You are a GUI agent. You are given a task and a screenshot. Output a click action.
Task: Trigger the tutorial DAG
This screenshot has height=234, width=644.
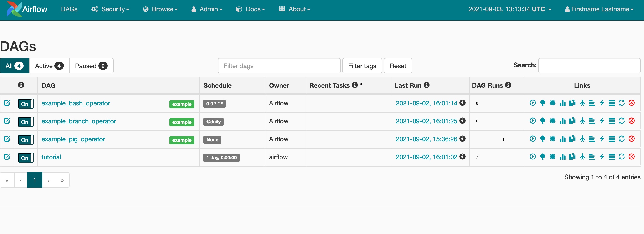click(x=533, y=157)
